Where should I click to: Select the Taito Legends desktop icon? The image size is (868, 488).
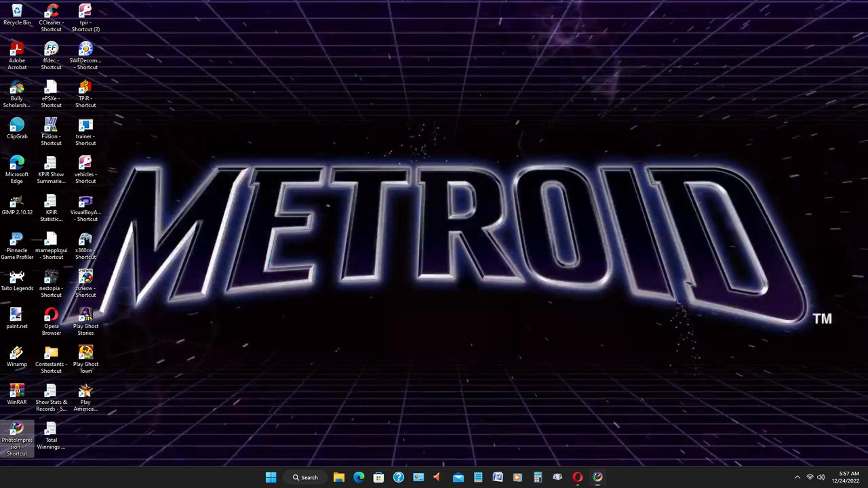tap(17, 281)
